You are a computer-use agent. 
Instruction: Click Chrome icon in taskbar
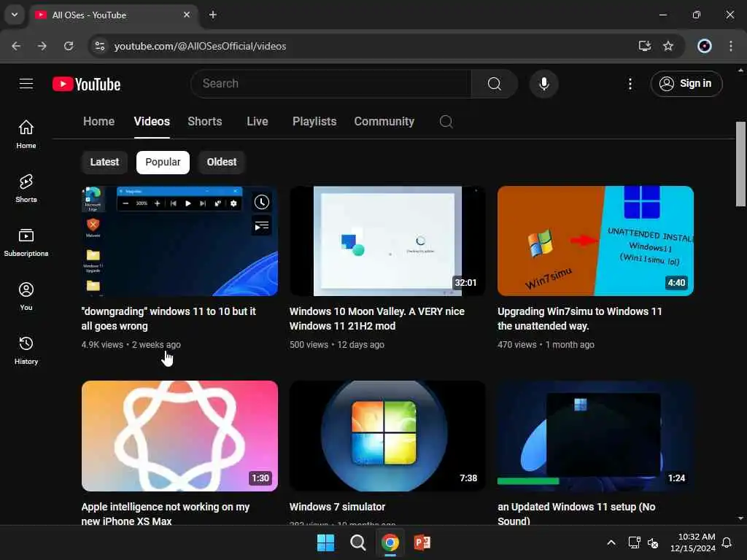click(x=390, y=542)
